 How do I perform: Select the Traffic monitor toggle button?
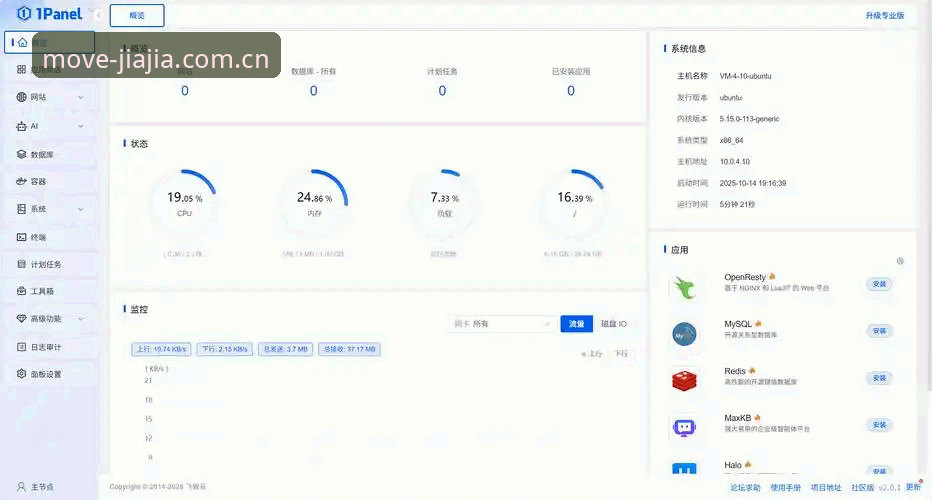[x=577, y=324]
